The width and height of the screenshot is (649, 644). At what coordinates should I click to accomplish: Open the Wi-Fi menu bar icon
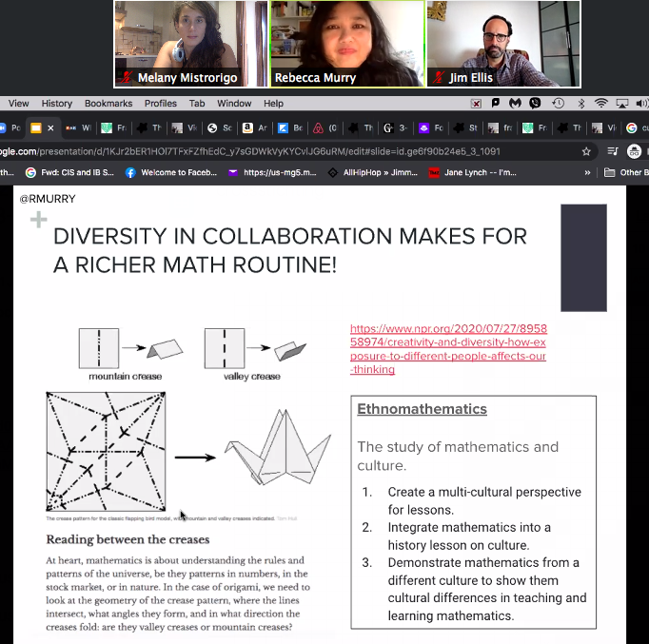point(601,103)
